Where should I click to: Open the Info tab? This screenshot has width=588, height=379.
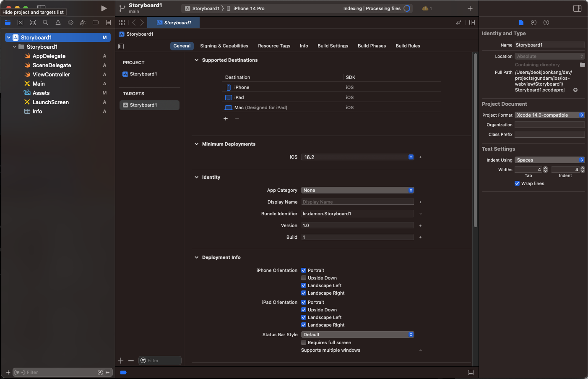304,46
